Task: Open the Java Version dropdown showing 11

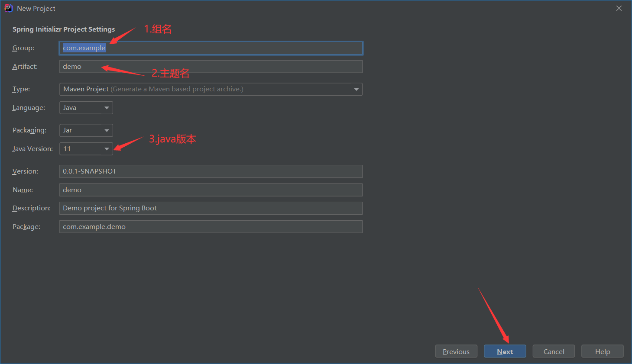Action: point(86,149)
